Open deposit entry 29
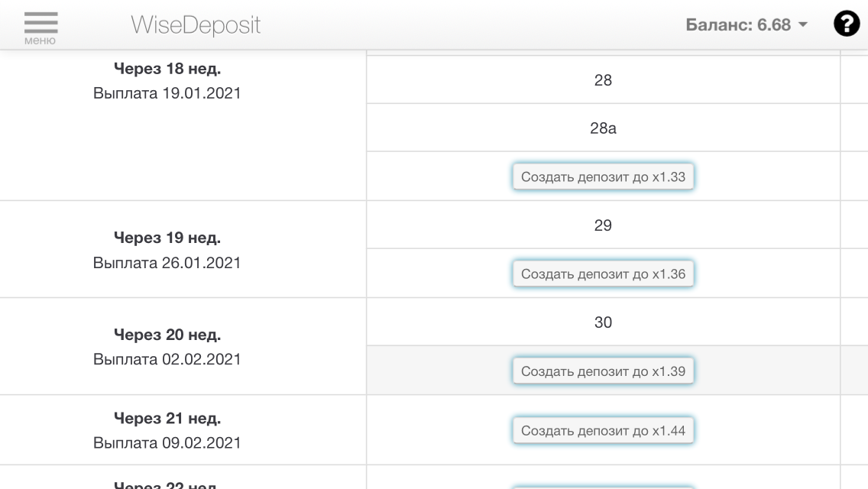The width and height of the screenshot is (868, 489). click(x=603, y=225)
